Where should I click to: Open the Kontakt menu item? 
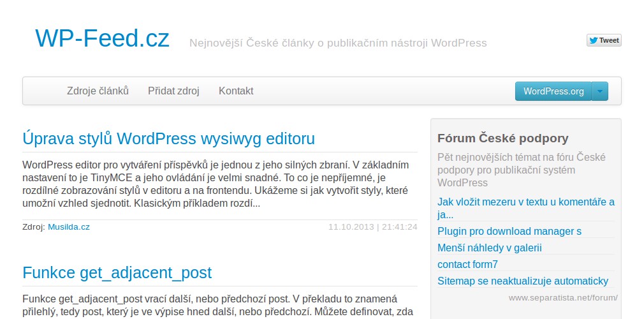point(236,91)
